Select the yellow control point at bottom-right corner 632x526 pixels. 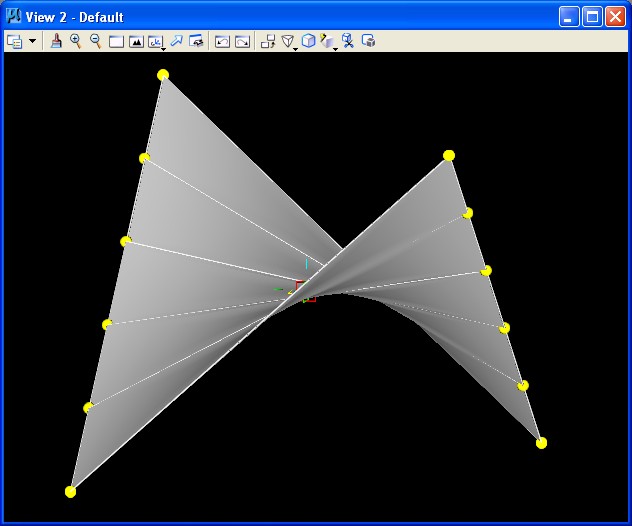541,443
